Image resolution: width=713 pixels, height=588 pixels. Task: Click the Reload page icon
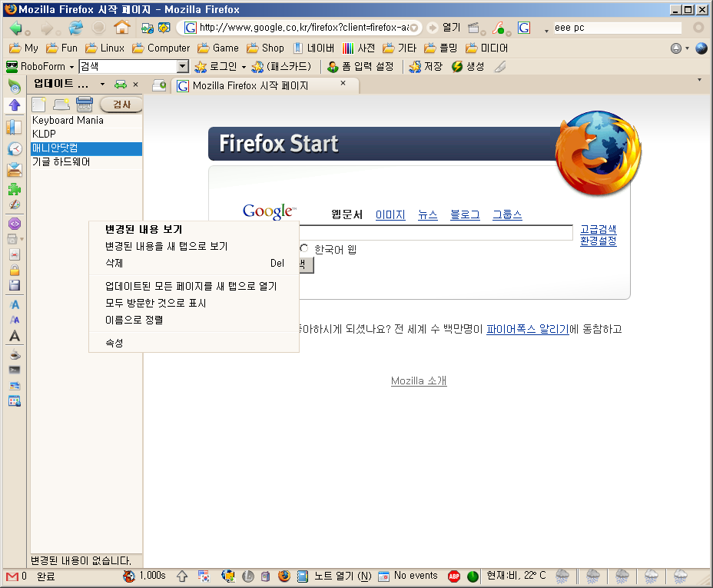click(75, 28)
